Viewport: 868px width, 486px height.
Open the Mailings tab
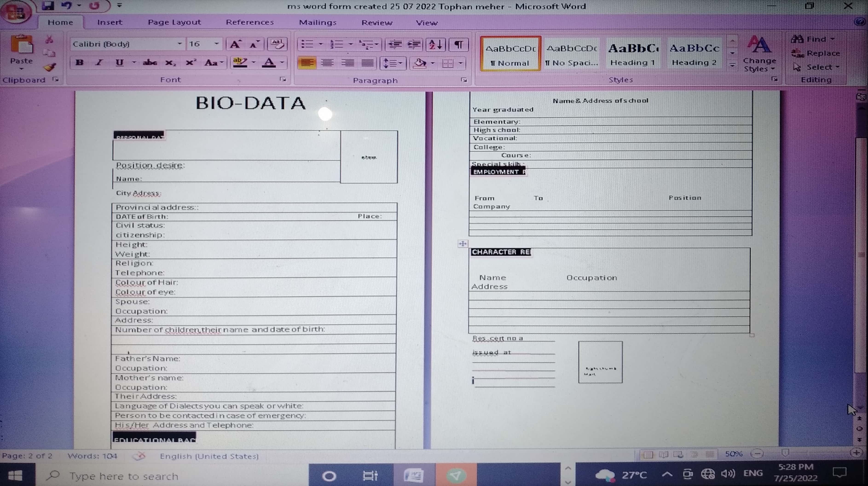[317, 23]
